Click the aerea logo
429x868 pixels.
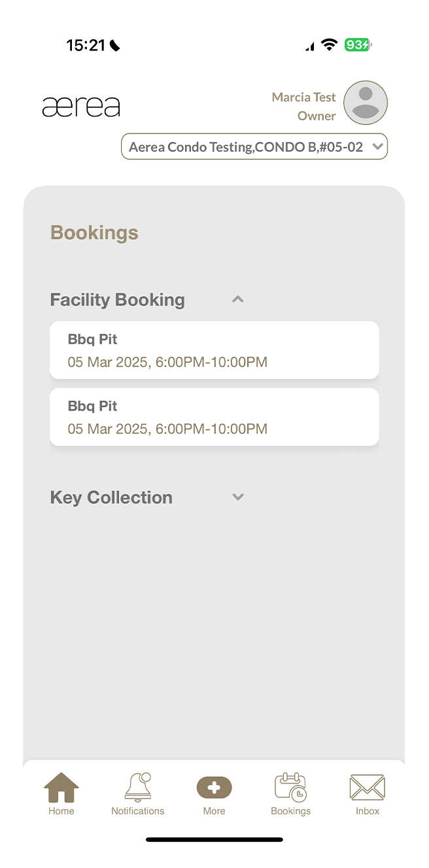tap(81, 105)
